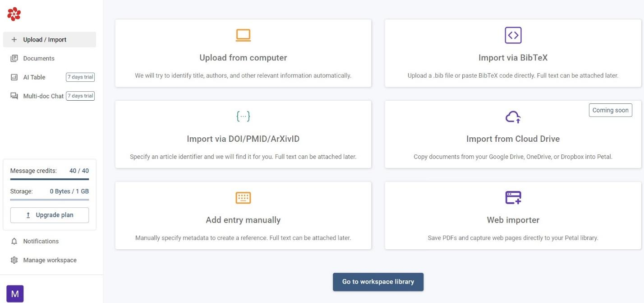Open Manage workspace settings gear
Viewport: 644px width, 303px height.
(14, 260)
